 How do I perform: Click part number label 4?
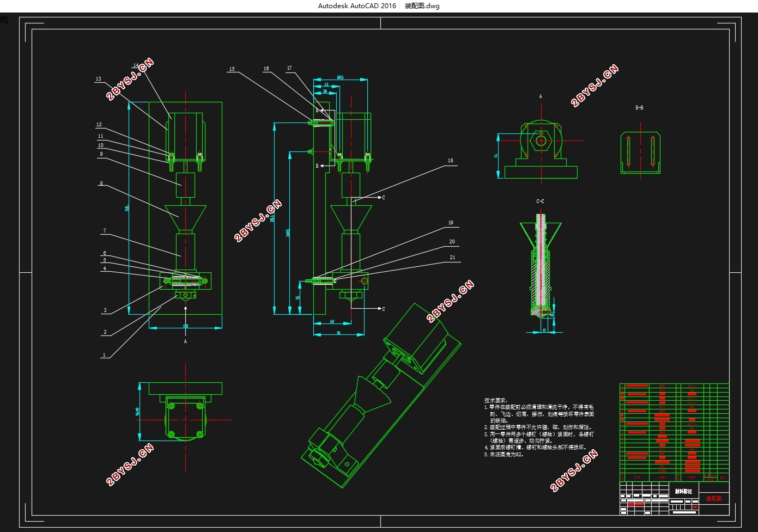coord(105,268)
